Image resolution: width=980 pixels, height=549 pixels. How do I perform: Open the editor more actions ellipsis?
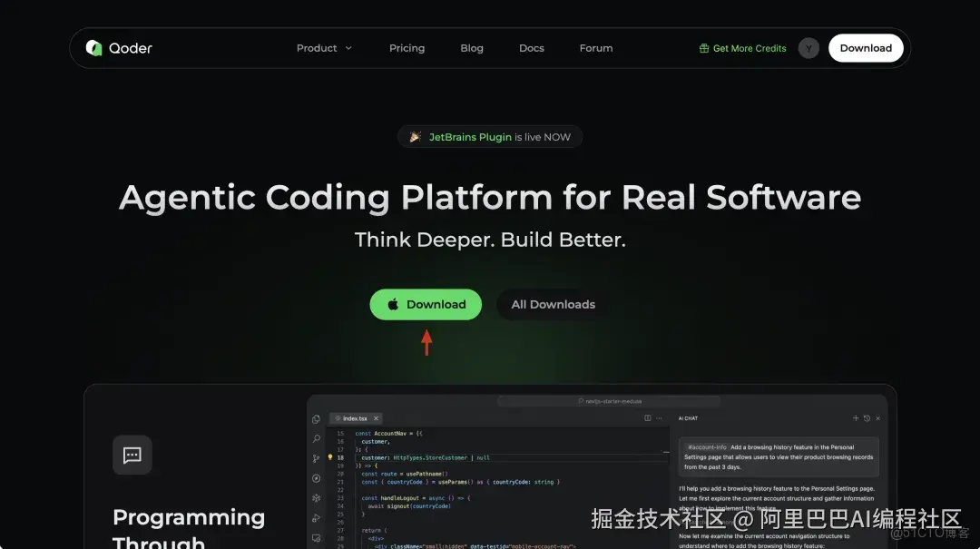(x=659, y=418)
